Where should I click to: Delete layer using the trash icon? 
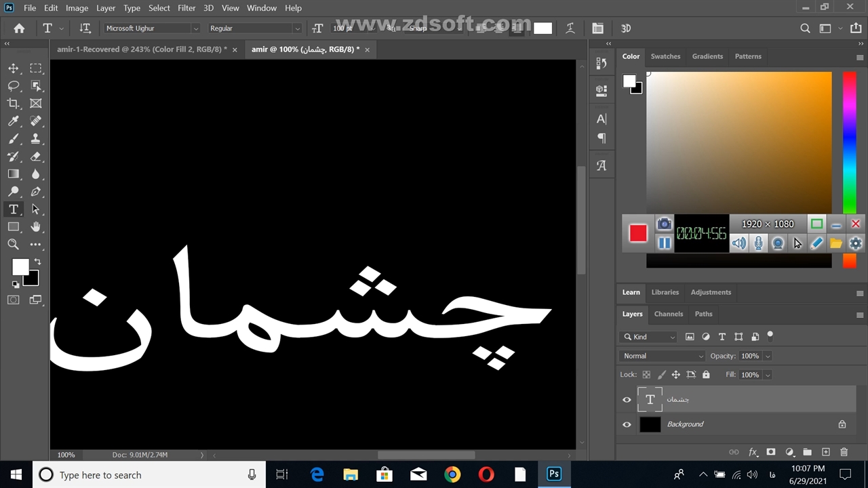pyautogui.click(x=844, y=452)
